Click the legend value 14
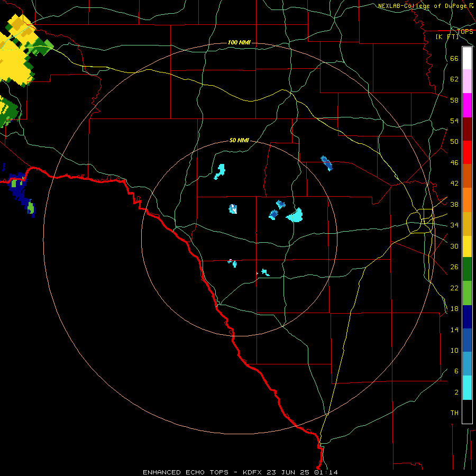 (454, 329)
